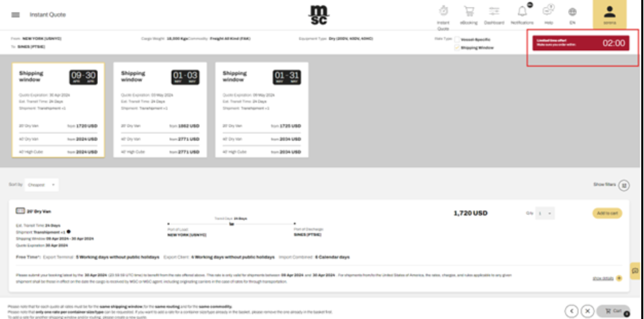Click the 20' Dry Van container icon
The image size is (644, 319).
click(x=20, y=211)
